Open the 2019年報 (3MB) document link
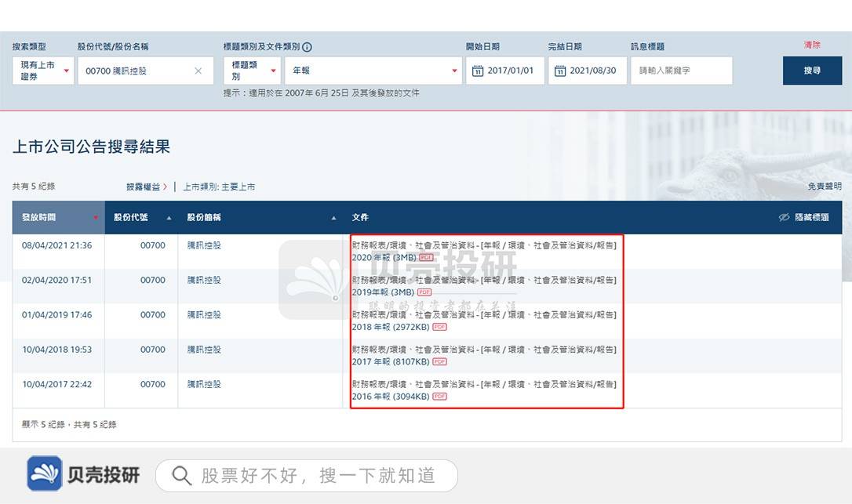The width and height of the screenshot is (852, 504). coord(383,292)
